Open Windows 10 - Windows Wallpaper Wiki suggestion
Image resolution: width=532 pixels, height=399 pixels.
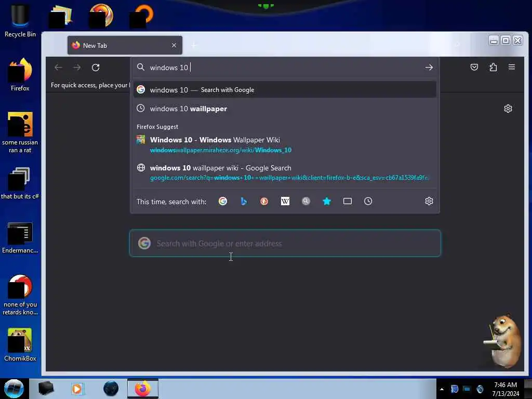285,144
